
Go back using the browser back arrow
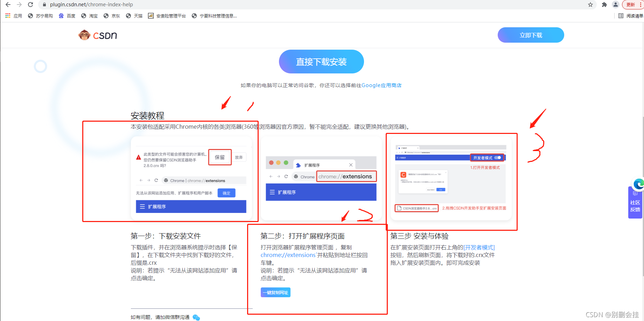point(8,5)
